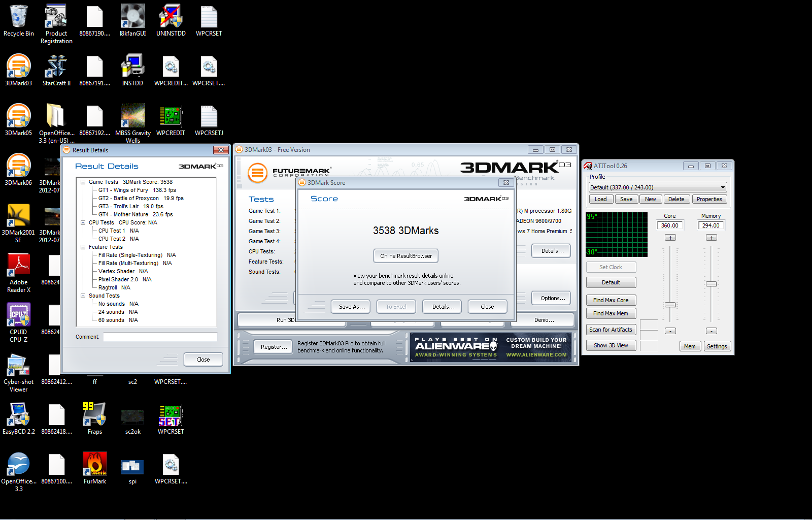Open Cyber-shot Viewer desktop shortcut
This screenshot has width=812, height=520.
tap(18, 373)
